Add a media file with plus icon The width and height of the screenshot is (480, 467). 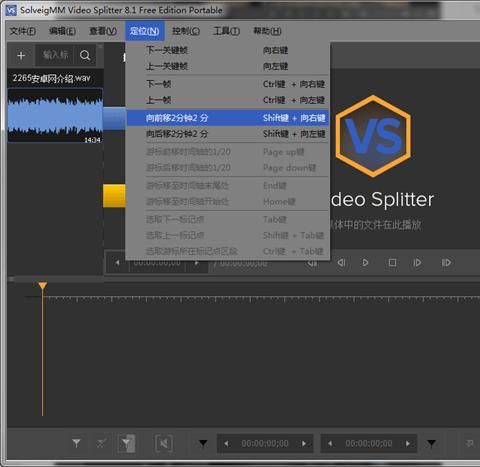(21, 55)
